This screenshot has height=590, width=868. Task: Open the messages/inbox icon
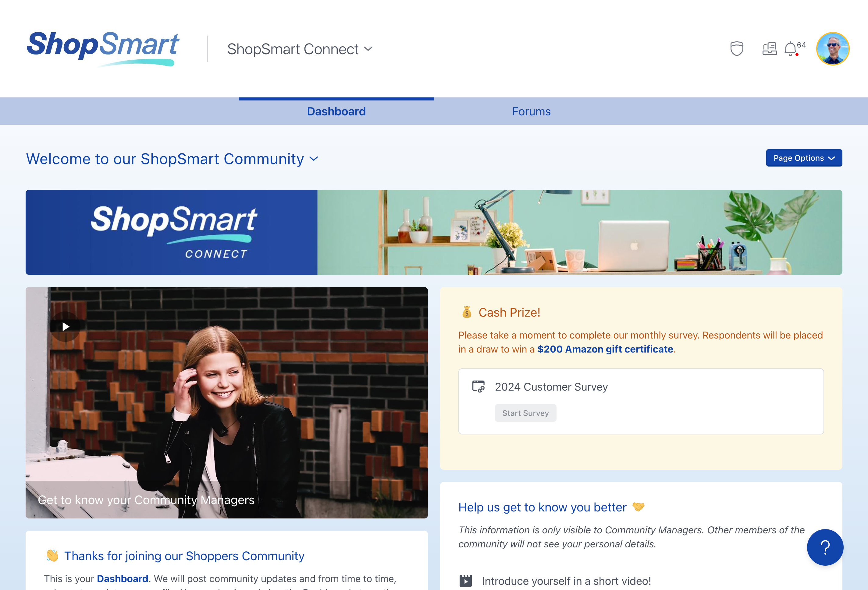[x=769, y=48]
